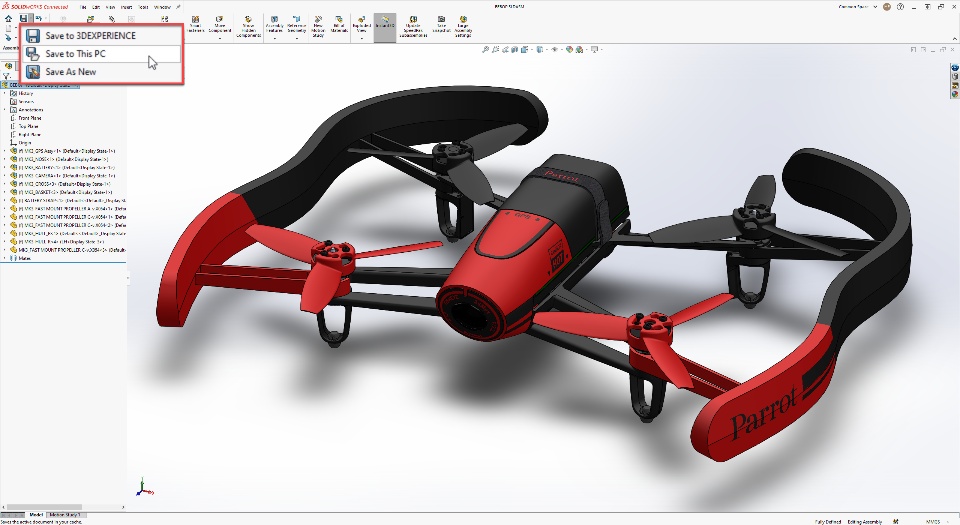Screen dimensions: 960x525
Task: Expand the Move Component dropdown arrow
Action: coord(220,39)
